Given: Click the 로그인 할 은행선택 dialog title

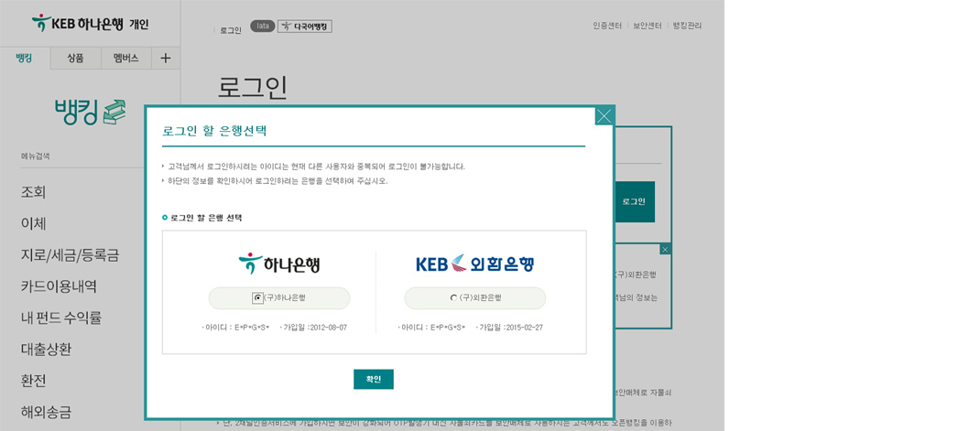Looking at the screenshot, I should coord(214,131).
